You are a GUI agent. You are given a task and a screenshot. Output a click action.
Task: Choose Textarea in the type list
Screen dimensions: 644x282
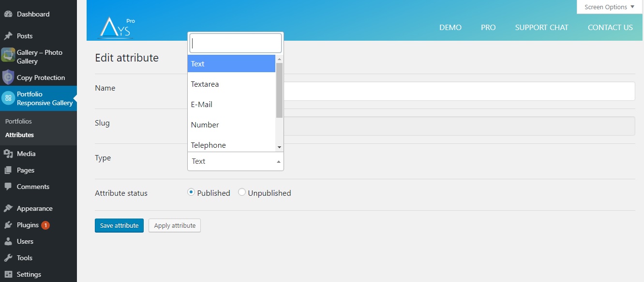[231, 84]
